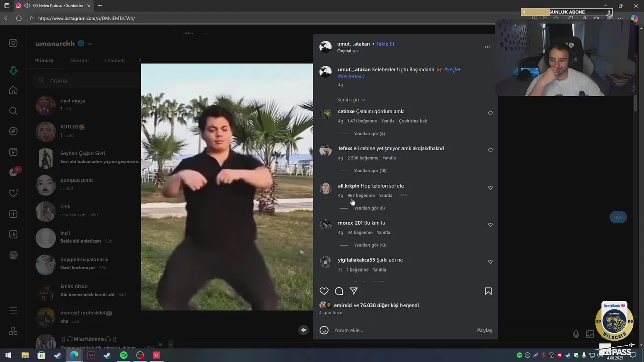Screen dimensions: 644x362
Task: Open the Instagram logo in the sidebar
Action: click(x=13, y=43)
